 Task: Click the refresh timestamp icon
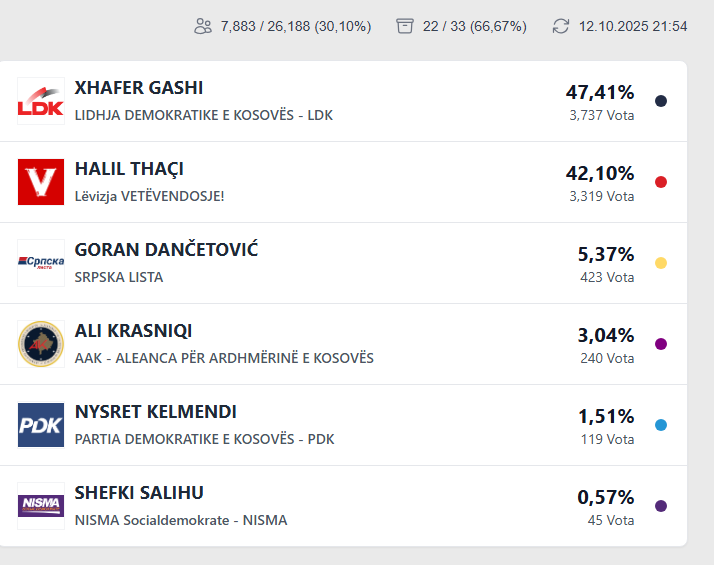(561, 26)
